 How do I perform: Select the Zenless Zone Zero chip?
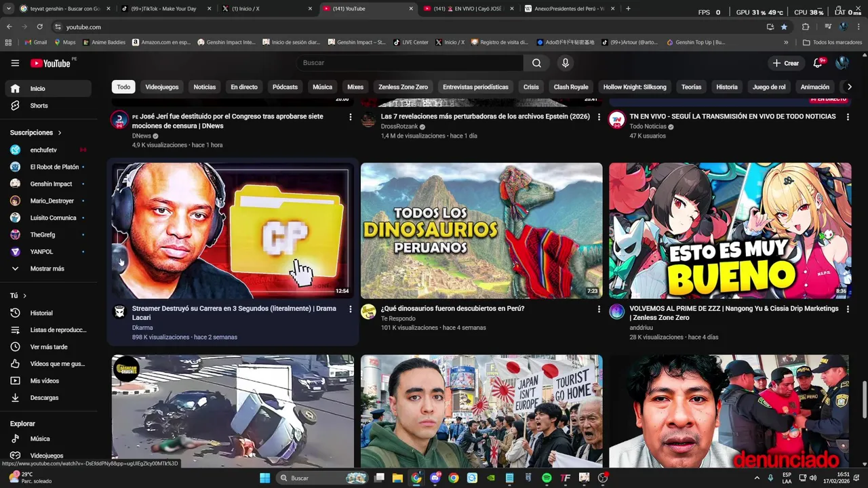pos(403,87)
